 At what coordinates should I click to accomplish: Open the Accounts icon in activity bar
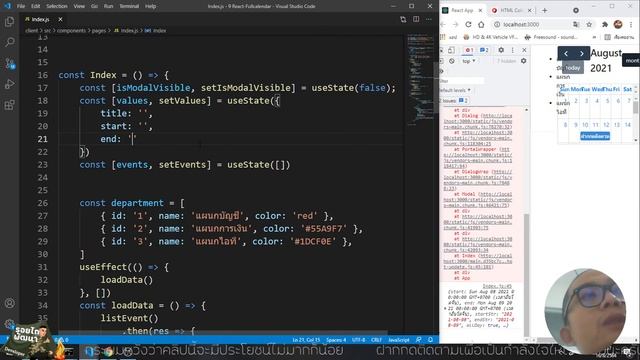tap(9, 303)
